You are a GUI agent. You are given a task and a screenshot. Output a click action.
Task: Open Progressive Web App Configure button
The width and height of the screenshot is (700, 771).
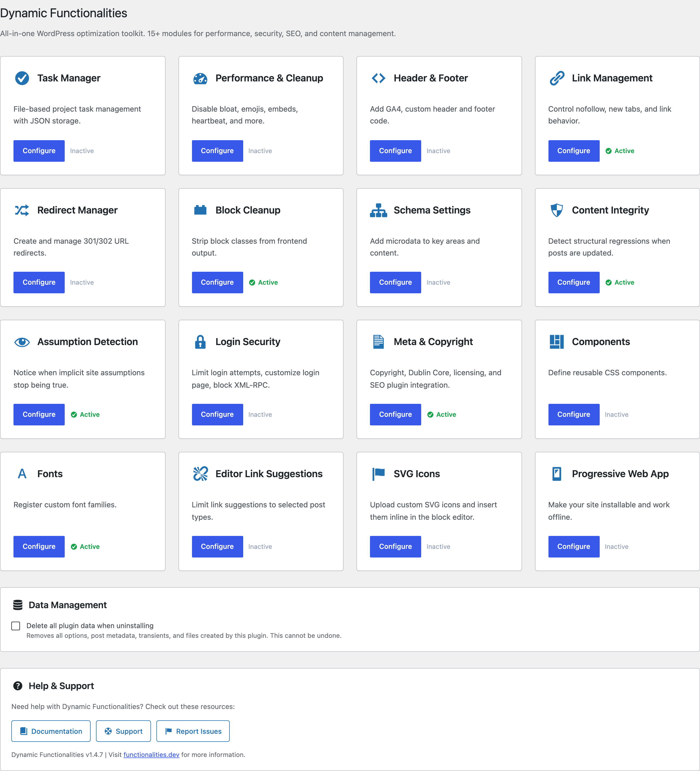point(573,546)
